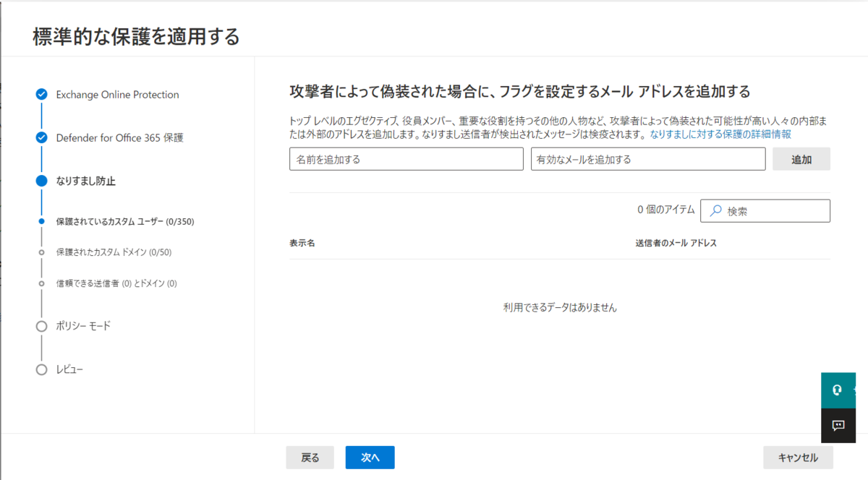This screenshot has width=868, height=480.
Task: Click the 追加 button
Action: pyautogui.click(x=801, y=159)
